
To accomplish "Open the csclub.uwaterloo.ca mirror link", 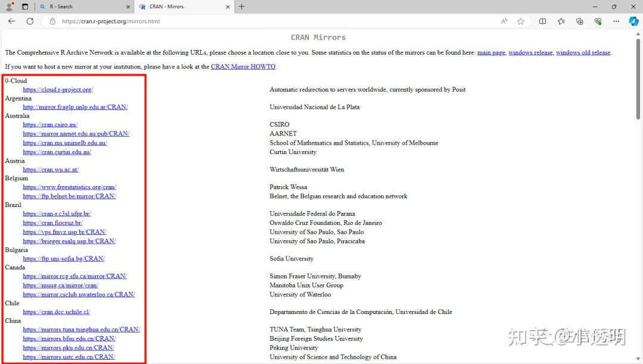I will click(x=79, y=294).
